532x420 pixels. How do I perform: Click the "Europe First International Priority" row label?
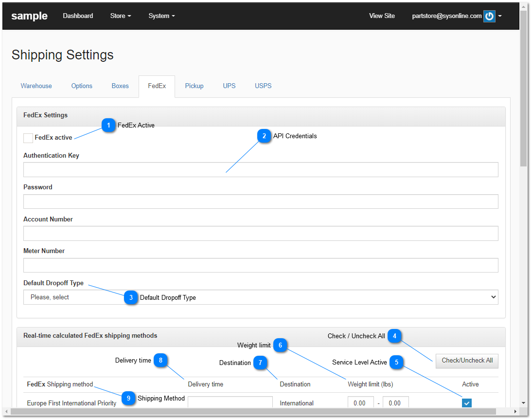point(71,403)
